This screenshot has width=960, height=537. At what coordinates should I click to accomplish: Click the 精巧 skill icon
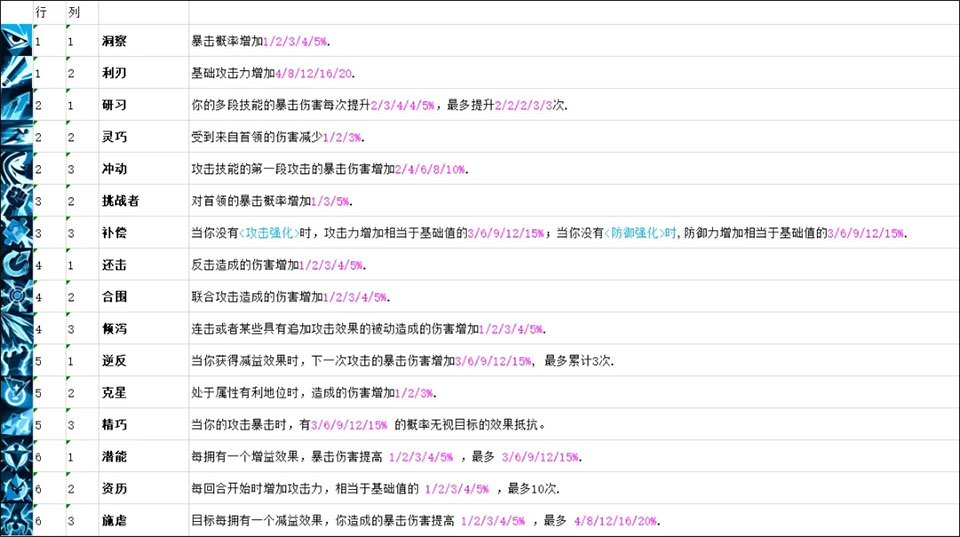tap(16, 424)
